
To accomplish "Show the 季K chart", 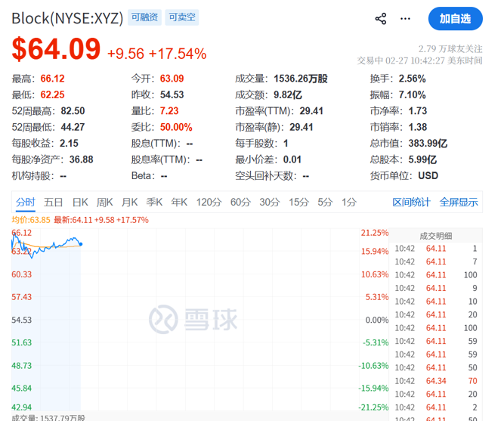I will tap(154, 202).
